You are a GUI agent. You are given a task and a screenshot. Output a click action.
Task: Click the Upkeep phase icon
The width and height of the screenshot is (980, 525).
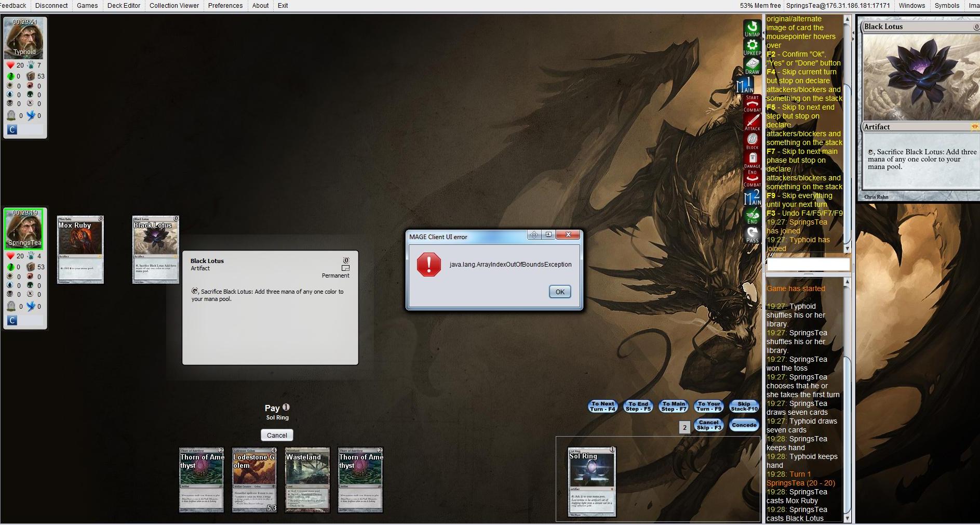(x=752, y=47)
